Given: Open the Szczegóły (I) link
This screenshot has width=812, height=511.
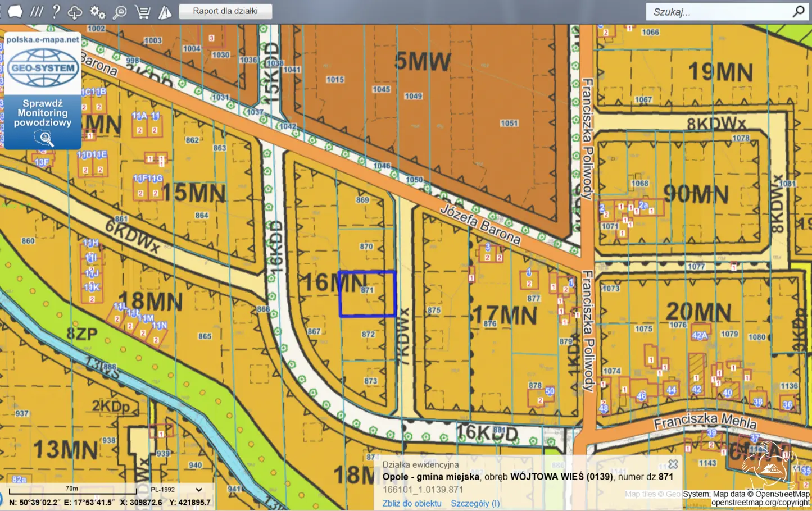Looking at the screenshot, I should [475, 504].
